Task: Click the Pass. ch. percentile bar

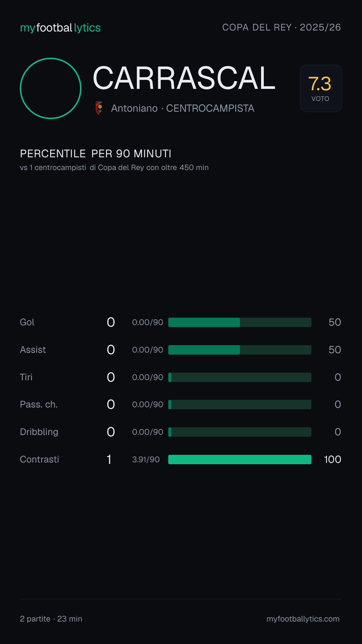Action: [x=240, y=405]
